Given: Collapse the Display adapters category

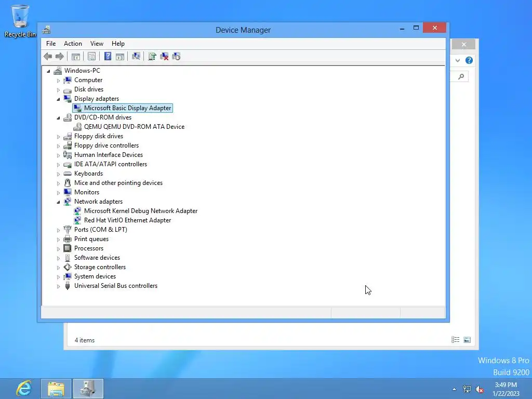Looking at the screenshot, I should (58, 99).
